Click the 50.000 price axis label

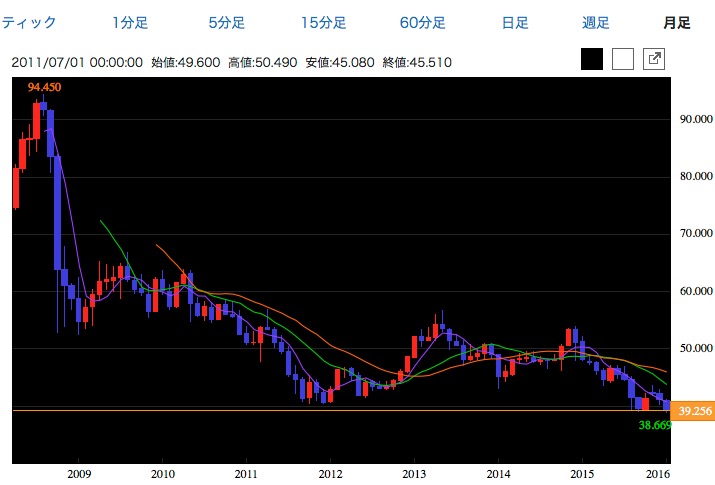(x=696, y=348)
